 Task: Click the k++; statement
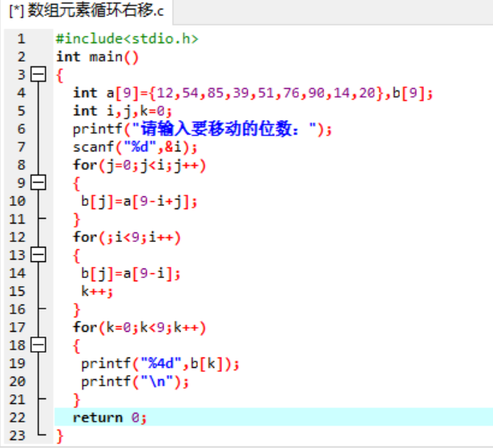point(97,292)
